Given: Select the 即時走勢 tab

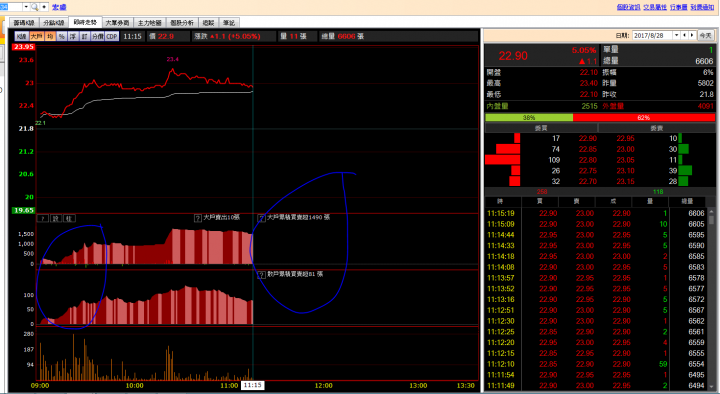Looking at the screenshot, I should [84, 22].
